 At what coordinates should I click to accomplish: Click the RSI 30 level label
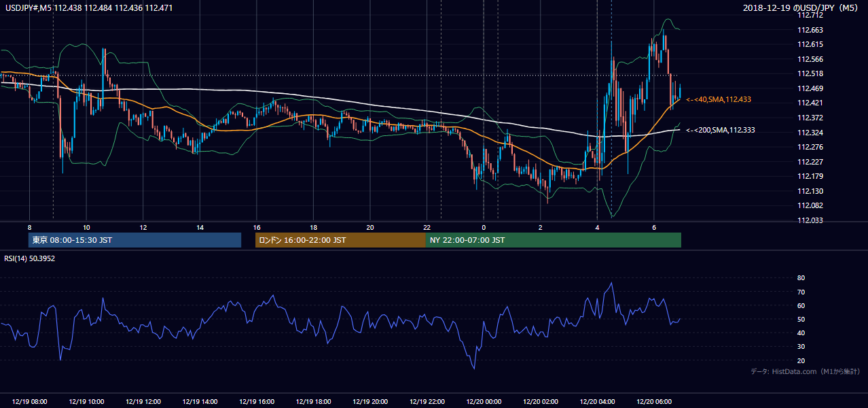tap(801, 346)
